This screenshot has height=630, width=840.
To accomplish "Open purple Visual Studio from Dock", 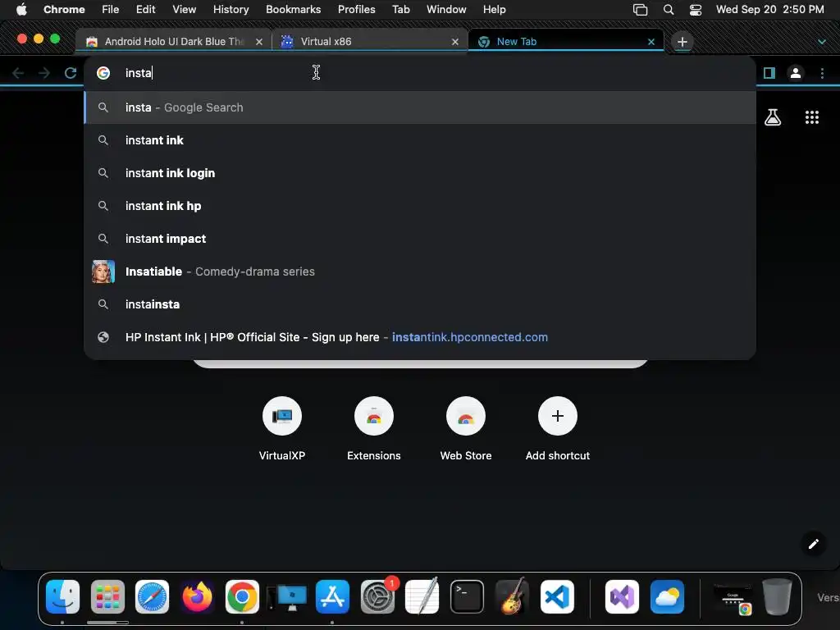I will point(622,597).
